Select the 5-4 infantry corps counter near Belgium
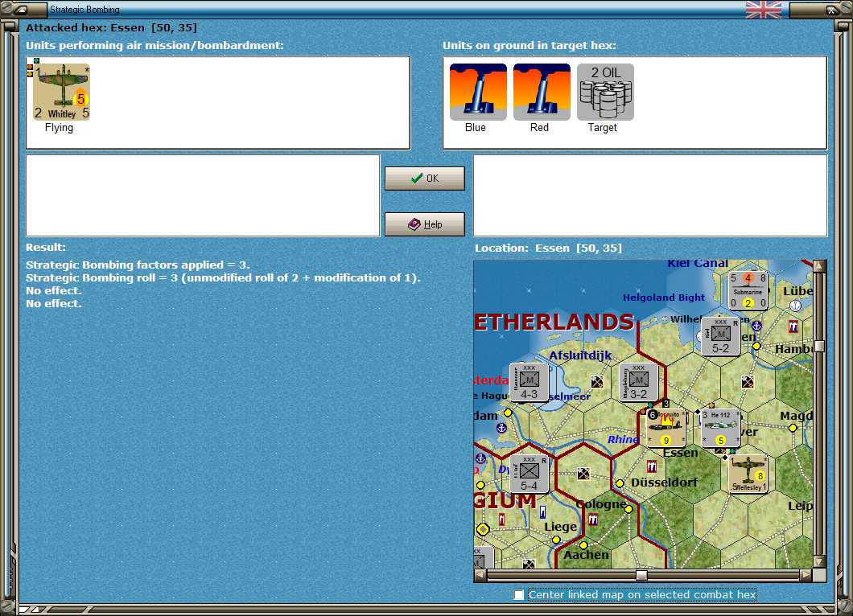 pyautogui.click(x=529, y=474)
